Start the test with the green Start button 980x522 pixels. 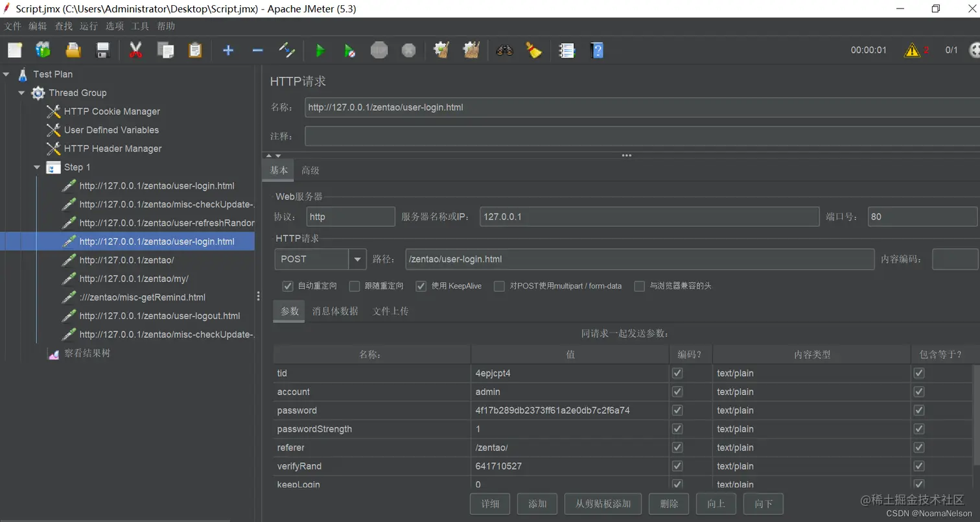pyautogui.click(x=320, y=50)
